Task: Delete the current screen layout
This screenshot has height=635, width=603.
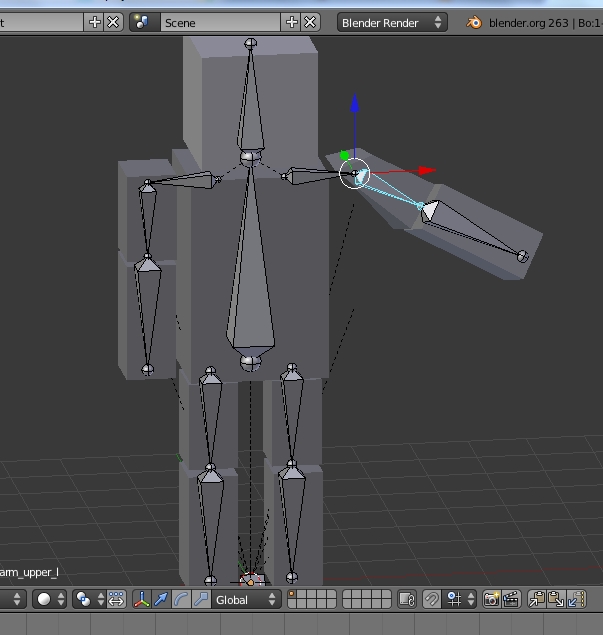Action: coord(113,22)
